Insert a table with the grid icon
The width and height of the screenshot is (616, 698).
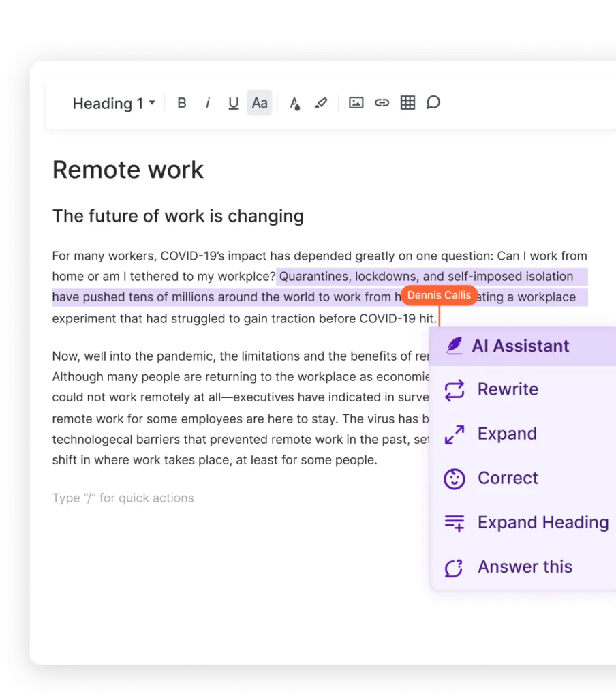click(x=407, y=103)
